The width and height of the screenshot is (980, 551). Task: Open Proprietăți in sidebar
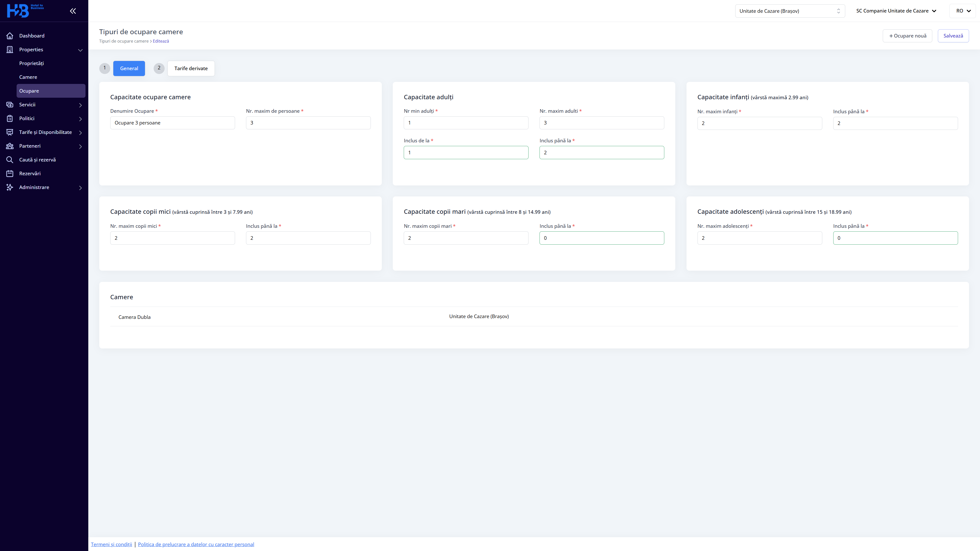click(x=32, y=63)
